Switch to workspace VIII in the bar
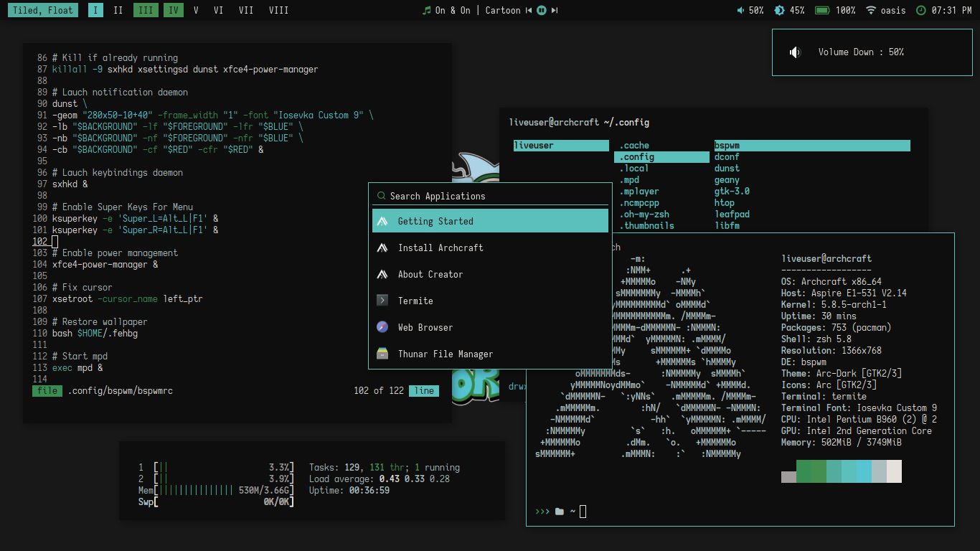This screenshot has height=551, width=980. pos(278,10)
